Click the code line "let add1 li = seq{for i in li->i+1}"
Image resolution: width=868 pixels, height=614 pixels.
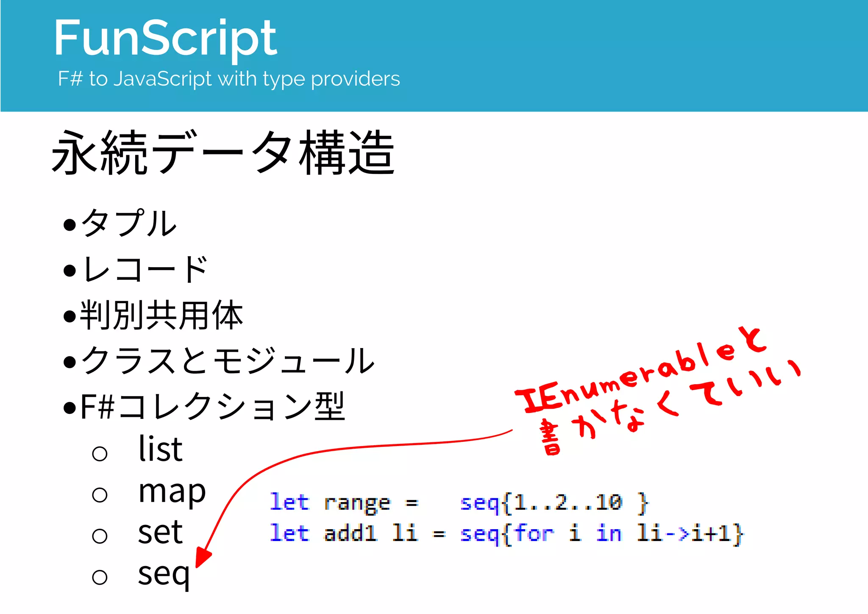click(x=506, y=534)
